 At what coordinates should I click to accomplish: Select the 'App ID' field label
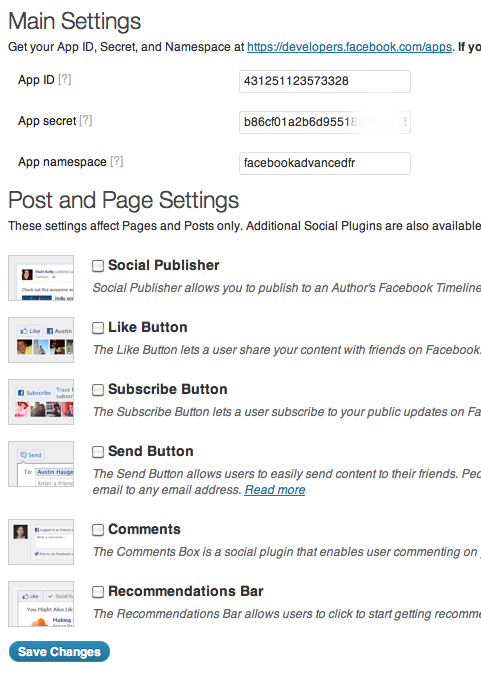36,80
